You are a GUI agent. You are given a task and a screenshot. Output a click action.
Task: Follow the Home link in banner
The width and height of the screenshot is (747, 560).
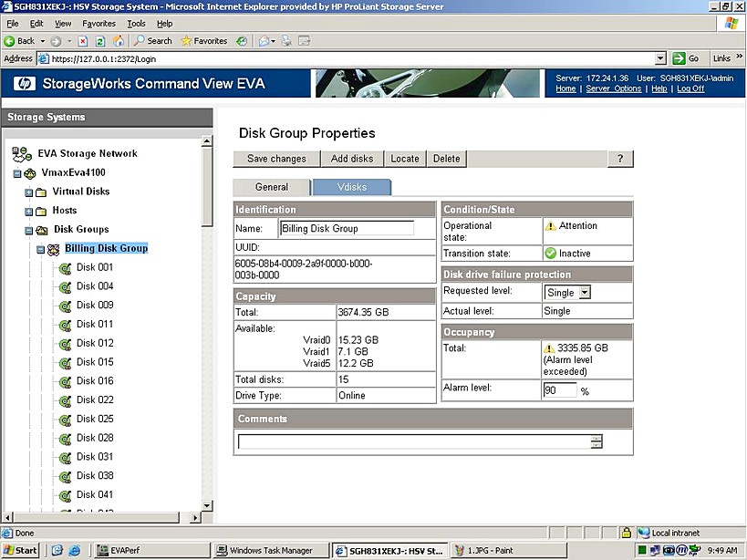[565, 88]
